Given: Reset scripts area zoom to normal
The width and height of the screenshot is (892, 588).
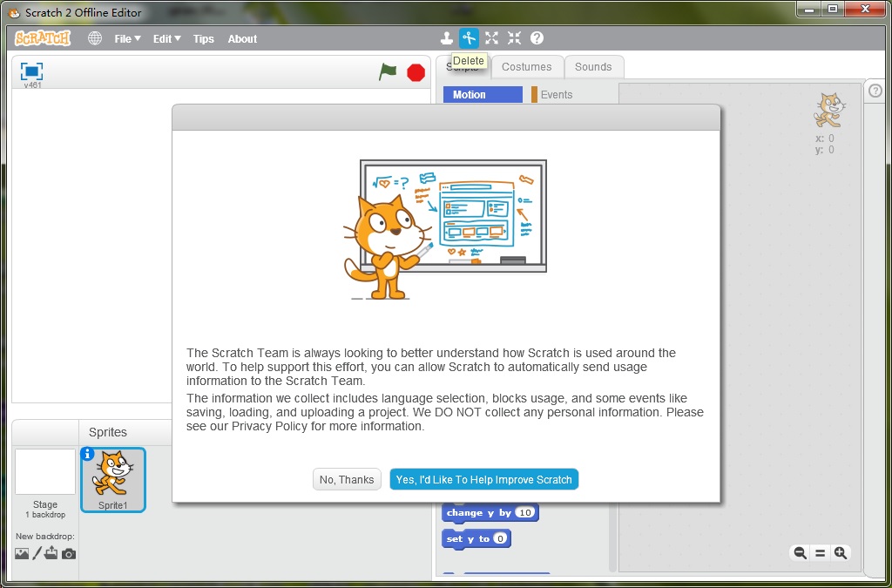Looking at the screenshot, I should 820,553.
